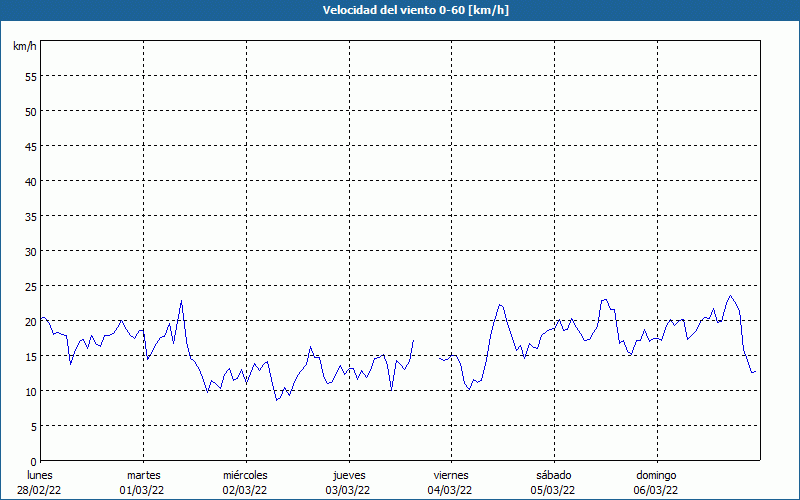Click the chart title 'Velocidad del viento 0-60 [km/h]'
800x500 pixels.
coord(415,10)
